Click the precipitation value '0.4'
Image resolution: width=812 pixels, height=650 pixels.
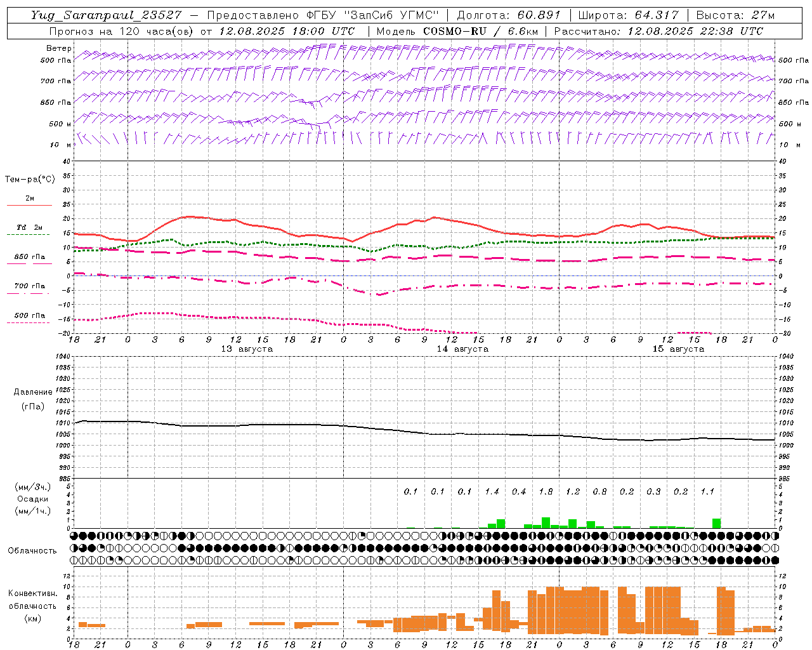point(519,491)
